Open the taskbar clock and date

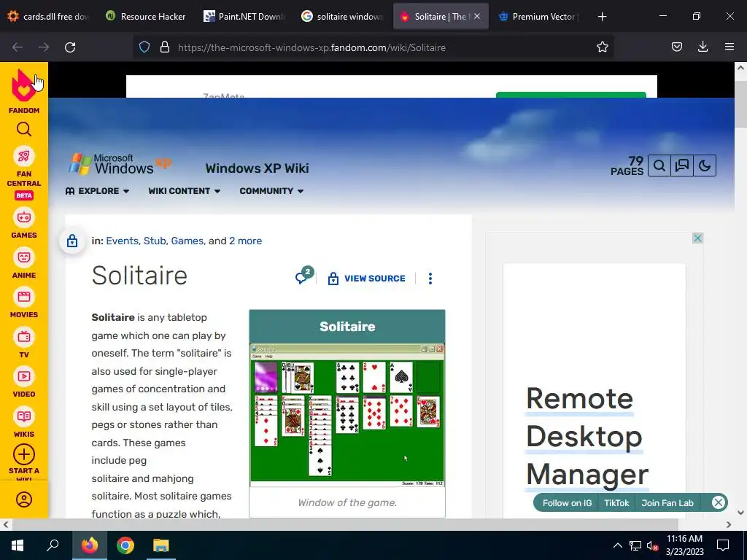coord(684,545)
